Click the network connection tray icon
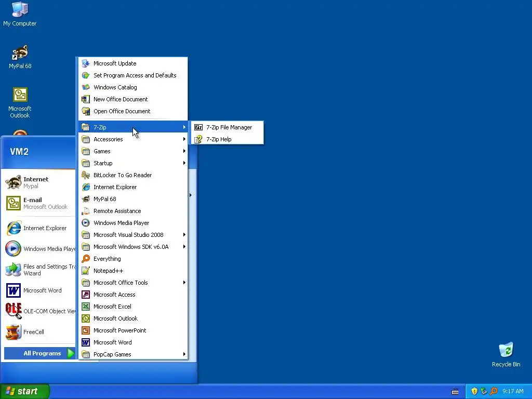 [484, 391]
